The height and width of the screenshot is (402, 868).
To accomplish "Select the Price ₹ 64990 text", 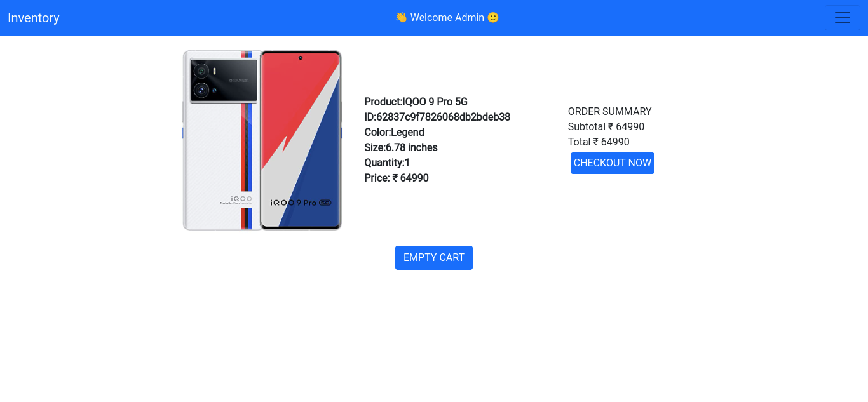I will [x=396, y=178].
